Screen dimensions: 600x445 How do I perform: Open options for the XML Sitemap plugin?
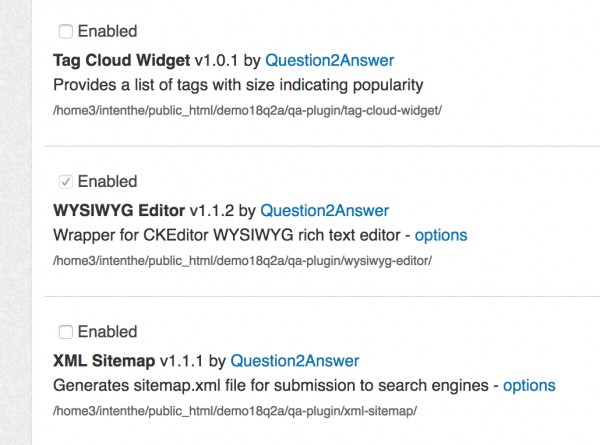[x=529, y=385]
